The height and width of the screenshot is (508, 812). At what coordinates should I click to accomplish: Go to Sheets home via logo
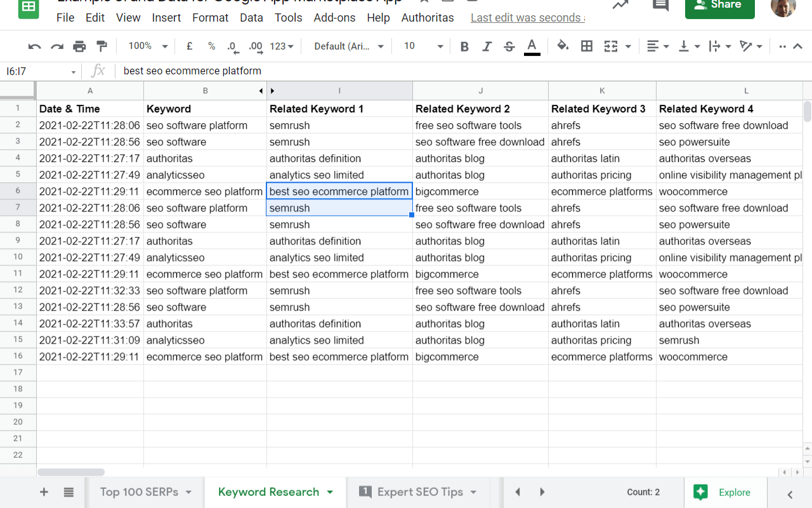pyautogui.click(x=29, y=8)
